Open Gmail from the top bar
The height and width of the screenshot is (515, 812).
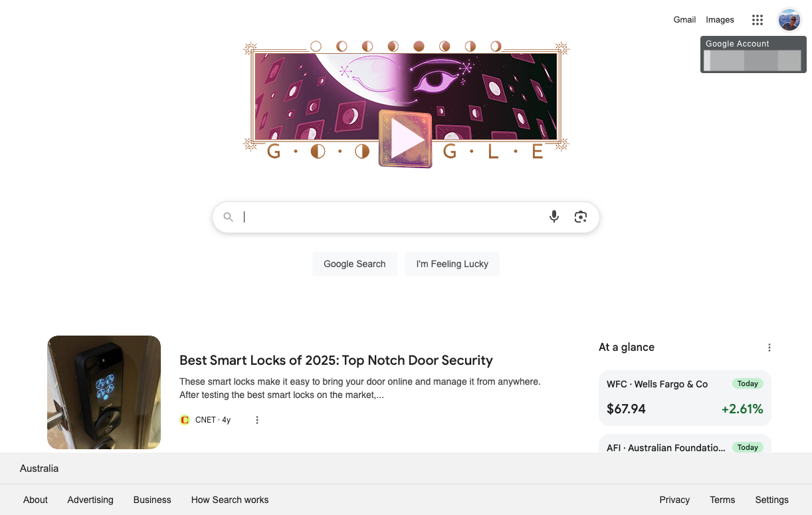(684, 20)
